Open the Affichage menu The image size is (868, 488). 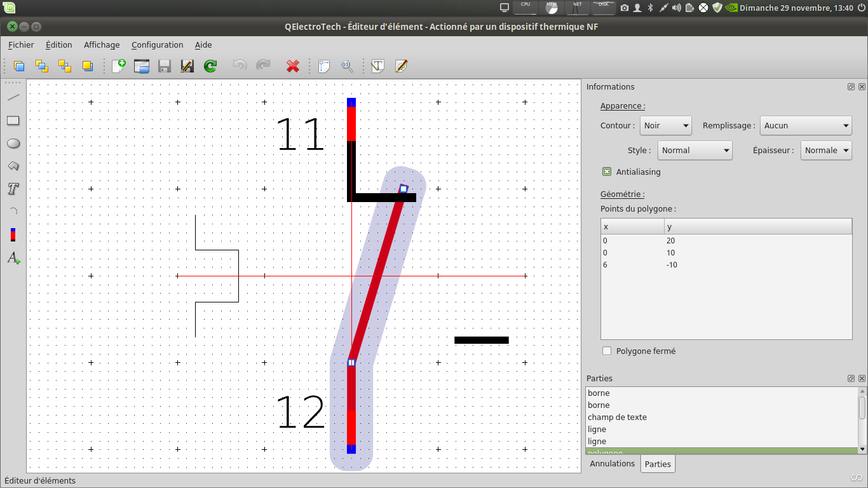pos(102,45)
